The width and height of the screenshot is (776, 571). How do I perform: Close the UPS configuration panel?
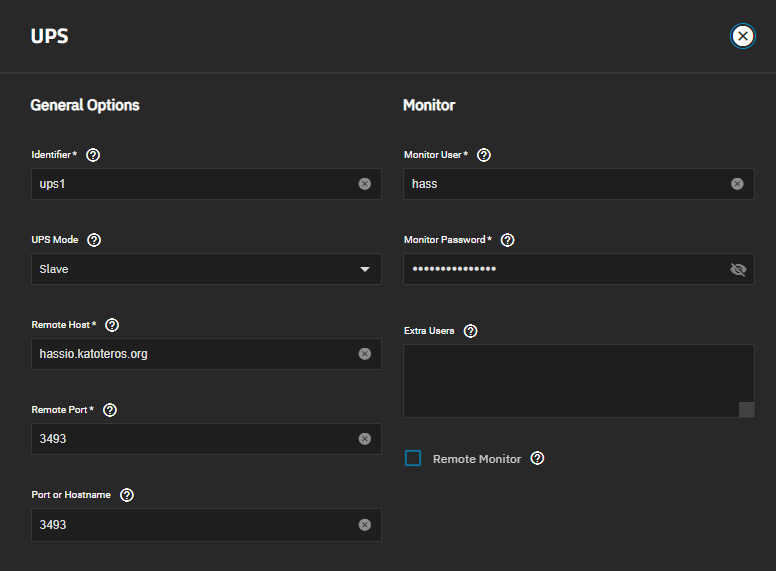pyautogui.click(x=743, y=36)
